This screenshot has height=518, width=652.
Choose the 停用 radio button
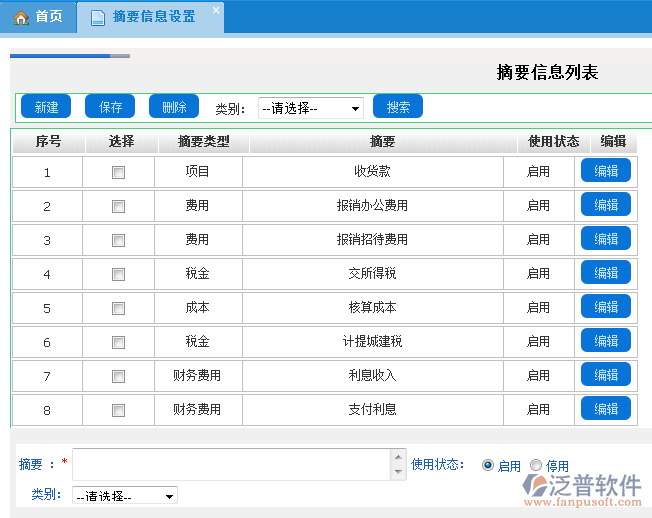point(536,465)
